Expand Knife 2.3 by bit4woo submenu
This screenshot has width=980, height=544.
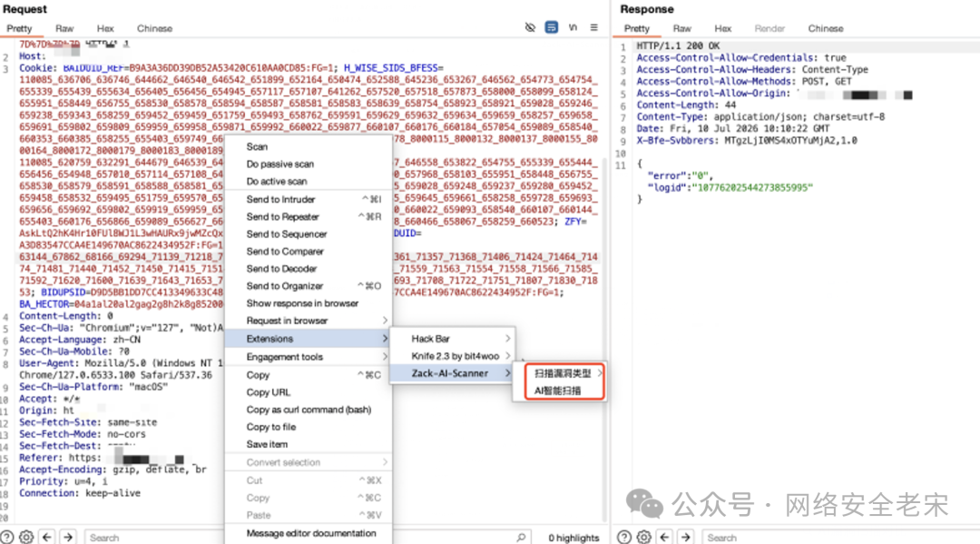(452, 356)
